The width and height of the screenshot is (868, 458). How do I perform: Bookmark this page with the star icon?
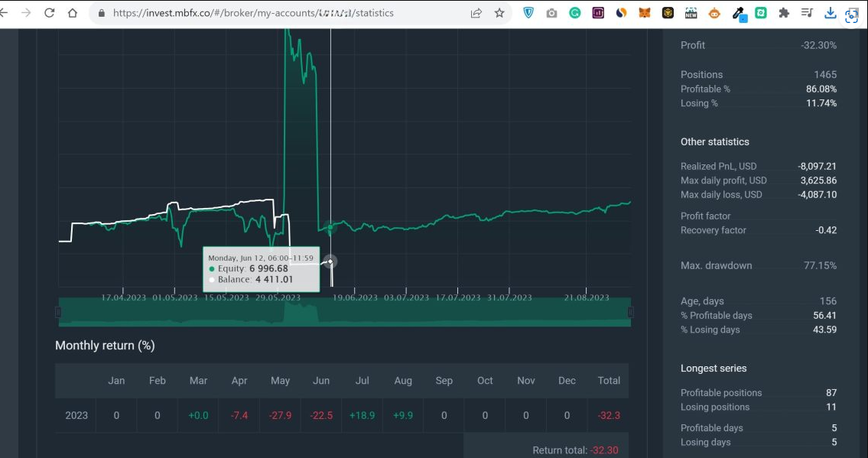point(499,13)
